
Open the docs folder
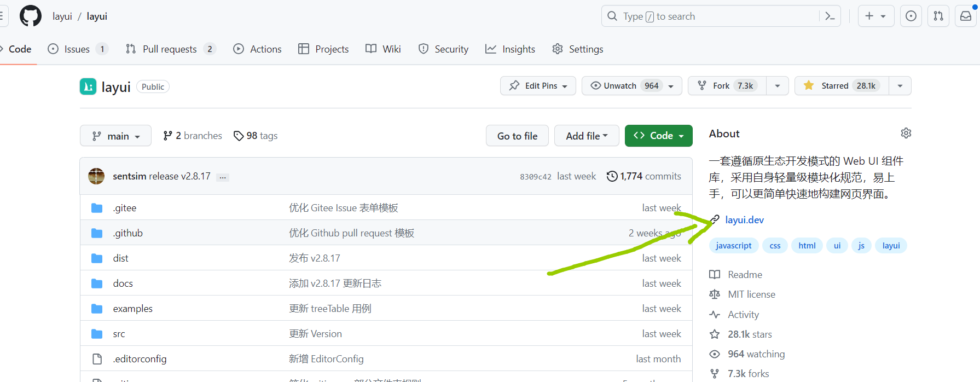pyautogui.click(x=123, y=283)
